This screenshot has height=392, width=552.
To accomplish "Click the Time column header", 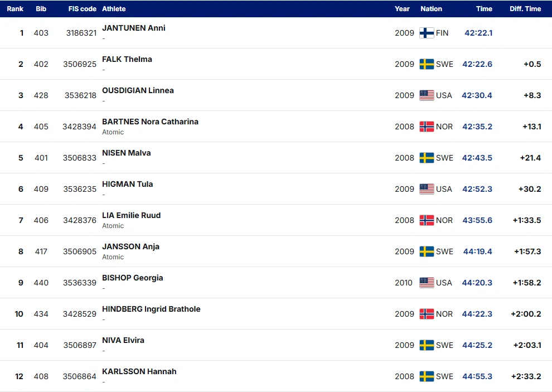I will [484, 9].
